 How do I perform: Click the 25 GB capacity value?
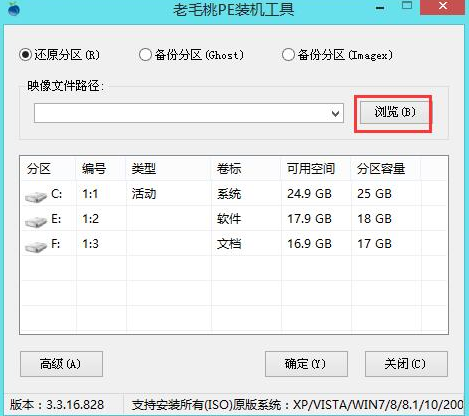(374, 194)
